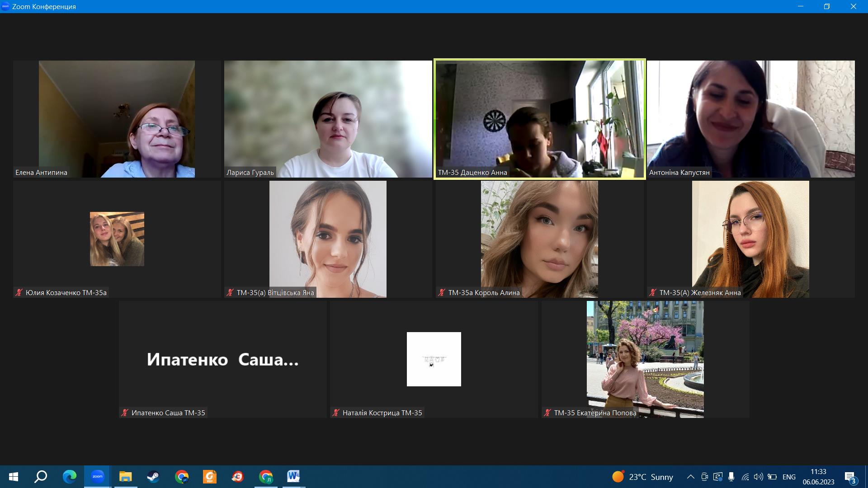868x488 pixels.
Task: Open File Explorer from taskbar
Action: pos(125,477)
